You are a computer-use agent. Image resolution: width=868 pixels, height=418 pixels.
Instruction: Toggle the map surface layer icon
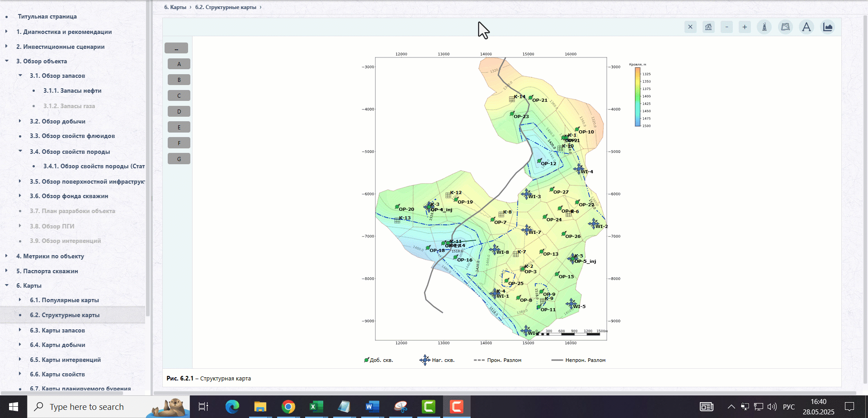(x=786, y=27)
